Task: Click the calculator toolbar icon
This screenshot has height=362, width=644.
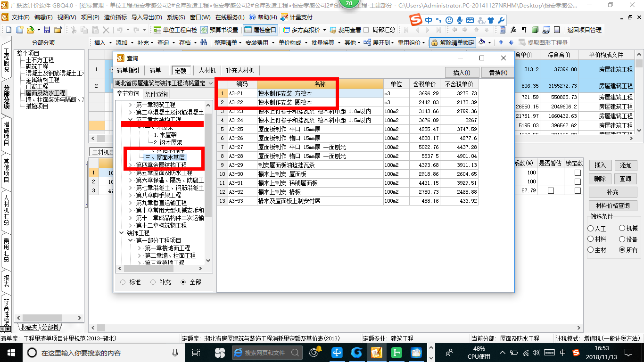Action: tap(503, 30)
